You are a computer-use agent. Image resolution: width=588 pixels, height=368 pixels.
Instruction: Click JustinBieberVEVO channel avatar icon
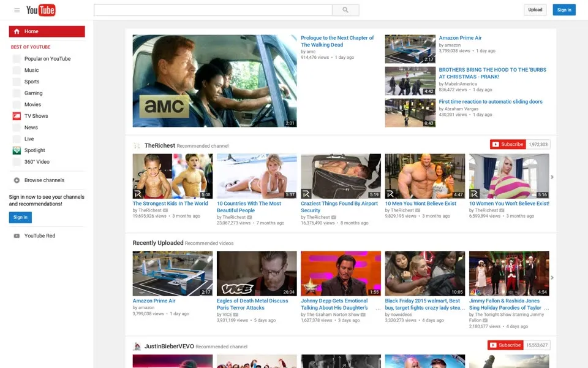coord(137,346)
